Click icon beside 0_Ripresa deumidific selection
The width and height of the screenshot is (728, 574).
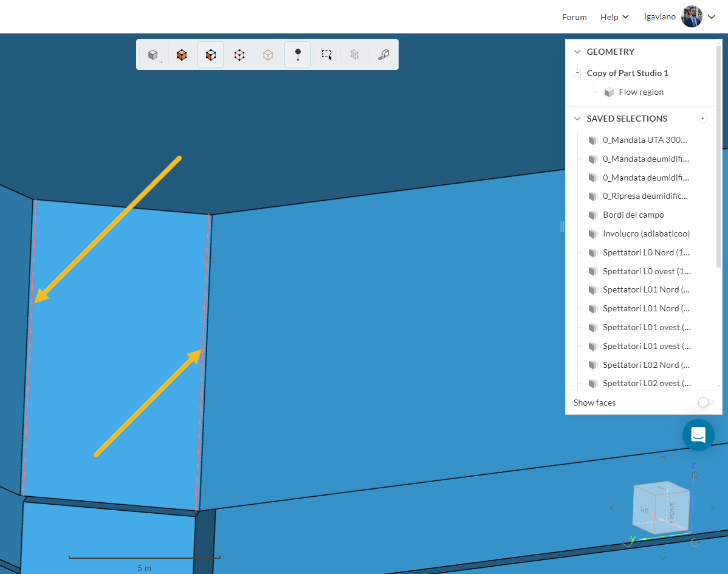click(x=593, y=196)
